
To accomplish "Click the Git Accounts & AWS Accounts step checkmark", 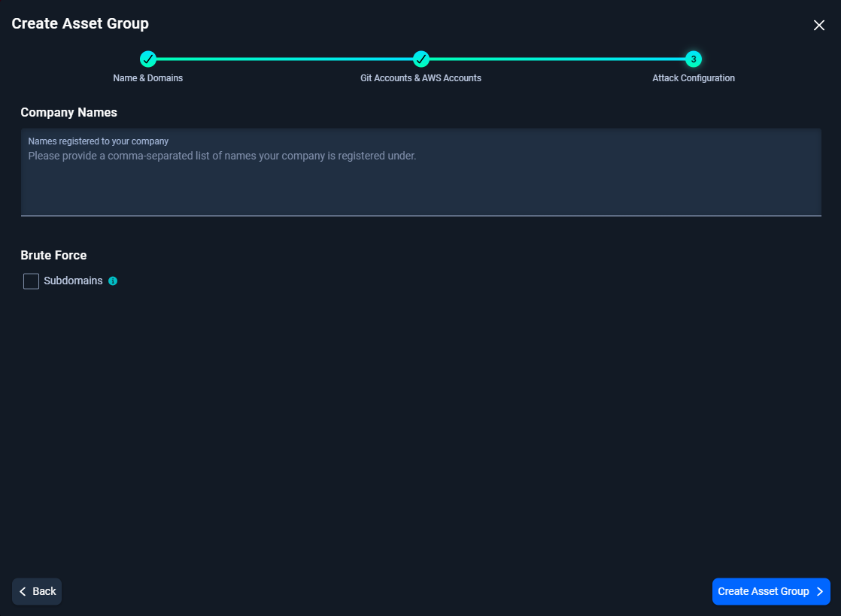I will pyautogui.click(x=421, y=59).
